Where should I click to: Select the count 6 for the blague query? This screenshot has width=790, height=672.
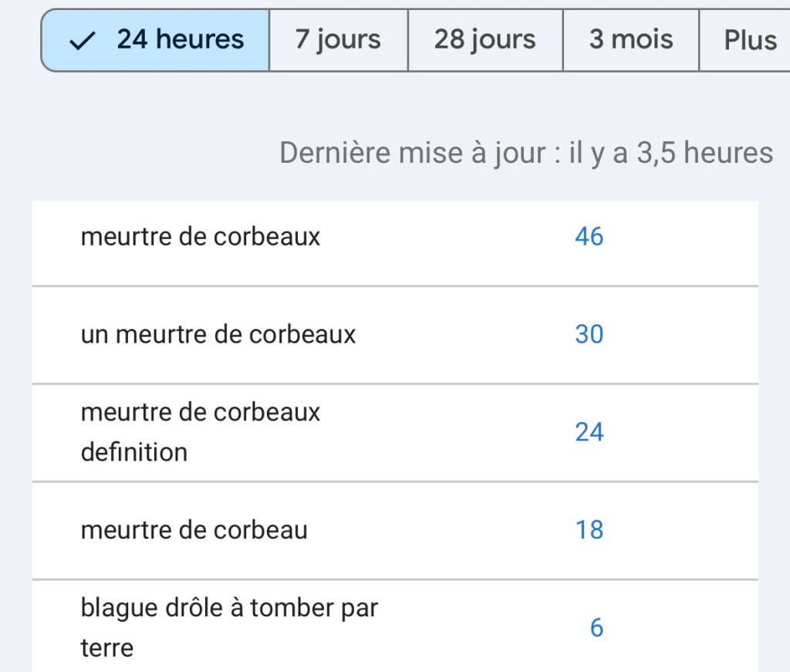coord(595,628)
